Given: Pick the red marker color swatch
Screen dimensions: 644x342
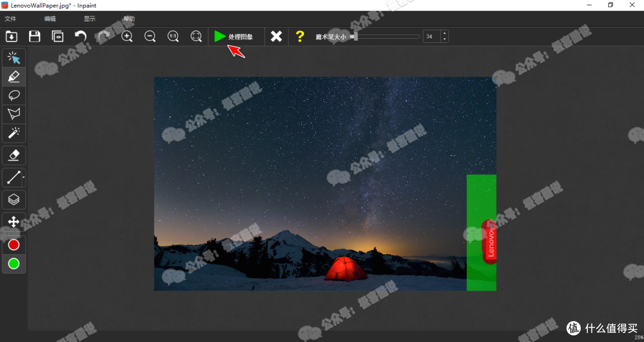Looking at the screenshot, I should pos(14,245).
